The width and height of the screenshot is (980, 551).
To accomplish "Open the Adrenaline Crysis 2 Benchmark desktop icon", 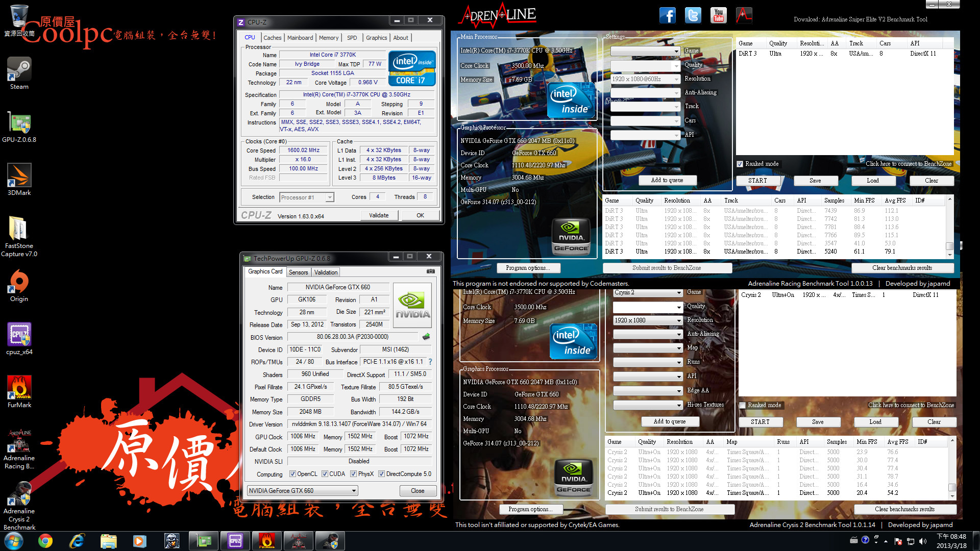I will (19, 506).
